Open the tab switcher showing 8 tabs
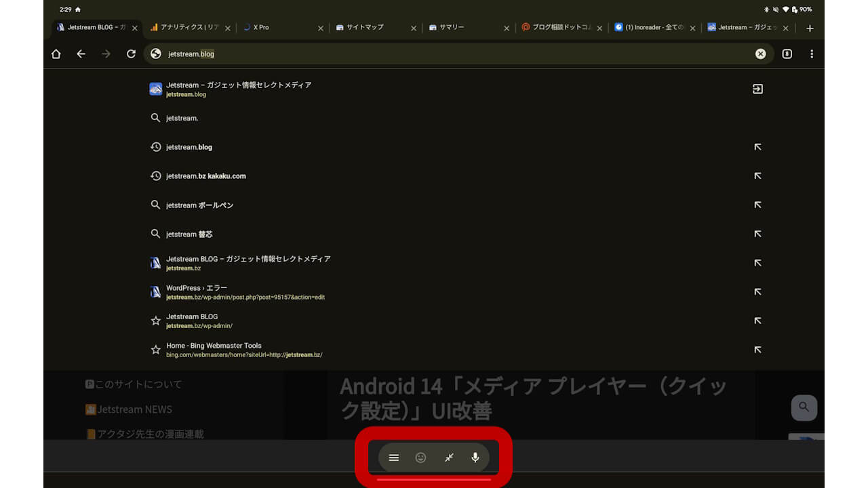Screen dimensions: 868x488 click(787, 54)
